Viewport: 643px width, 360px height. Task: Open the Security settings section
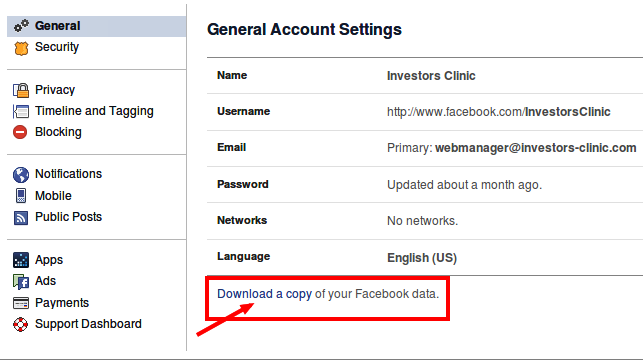coord(57,47)
